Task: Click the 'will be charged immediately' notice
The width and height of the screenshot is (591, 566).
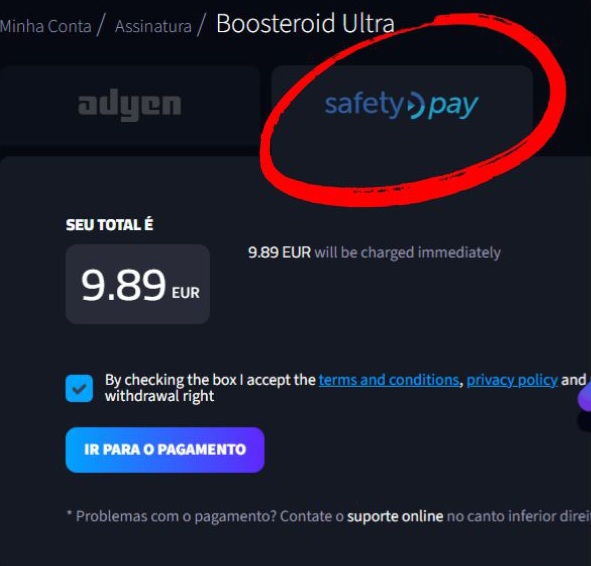Action: 407,252
